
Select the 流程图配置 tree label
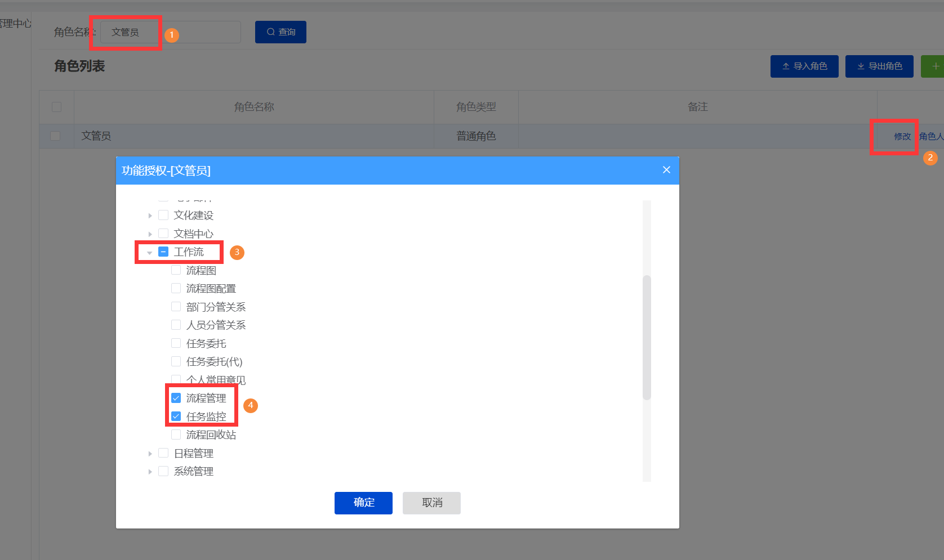[211, 288]
